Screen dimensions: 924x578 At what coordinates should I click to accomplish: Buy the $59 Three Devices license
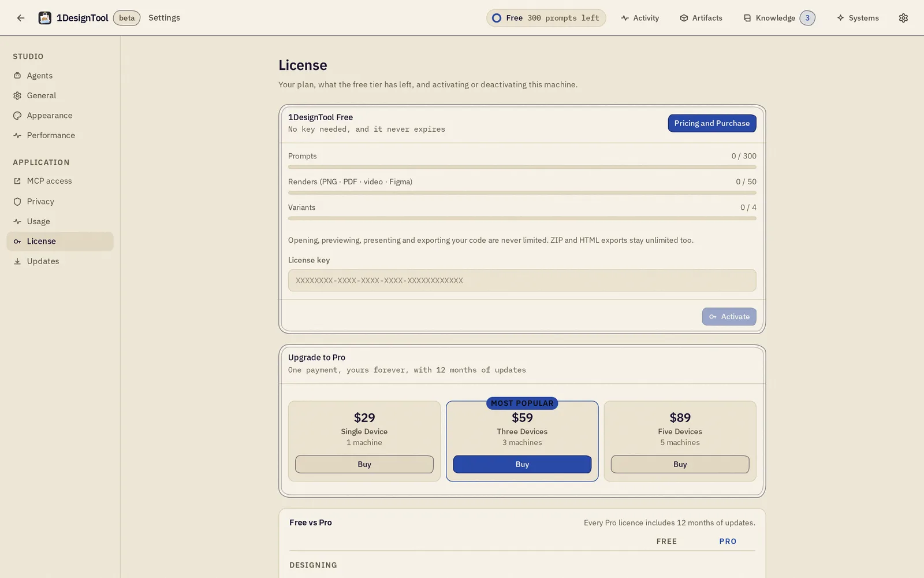pyautogui.click(x=522, y=464)
